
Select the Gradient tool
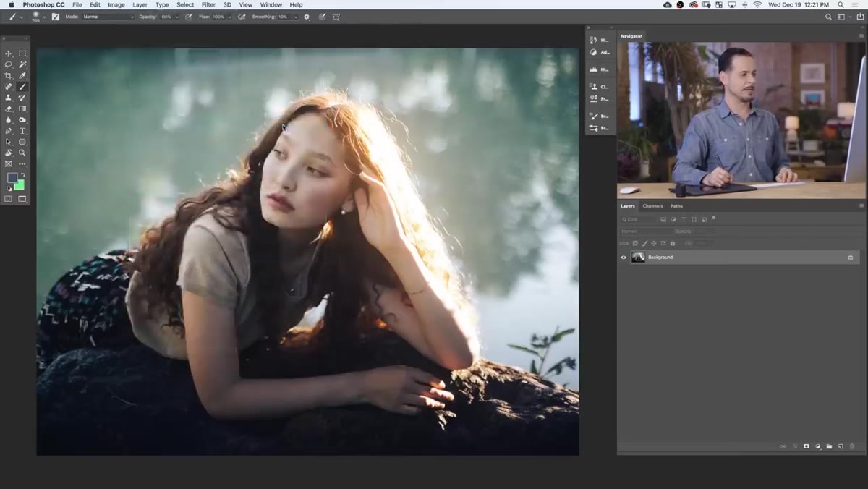coord(22,109)
